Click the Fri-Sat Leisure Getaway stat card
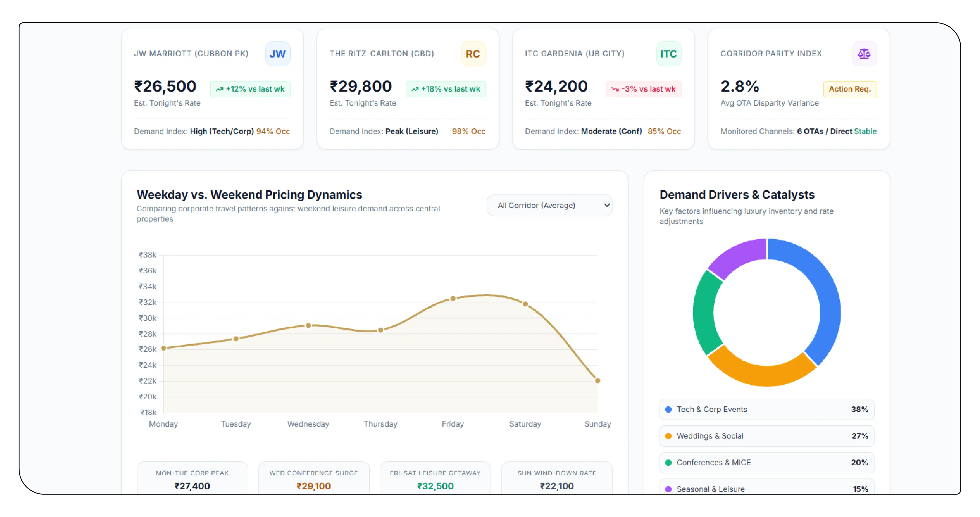This screenshot has height=517, width=980. (435, 479)
